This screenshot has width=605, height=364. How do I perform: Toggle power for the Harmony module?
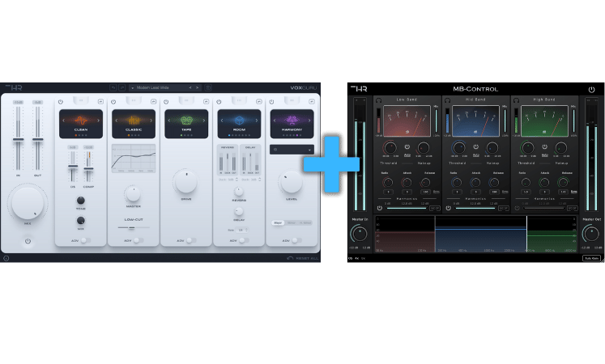[x=271, y=102]
